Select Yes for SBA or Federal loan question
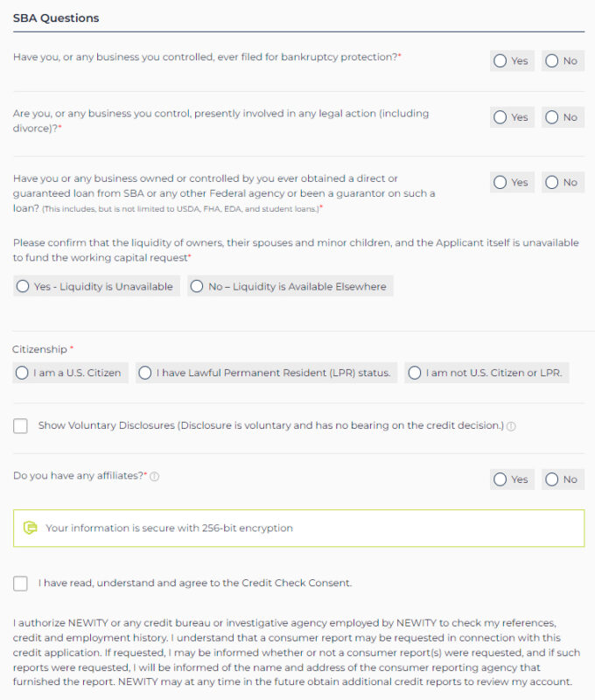This screenshot has width=595, height=700. (512, 182)
